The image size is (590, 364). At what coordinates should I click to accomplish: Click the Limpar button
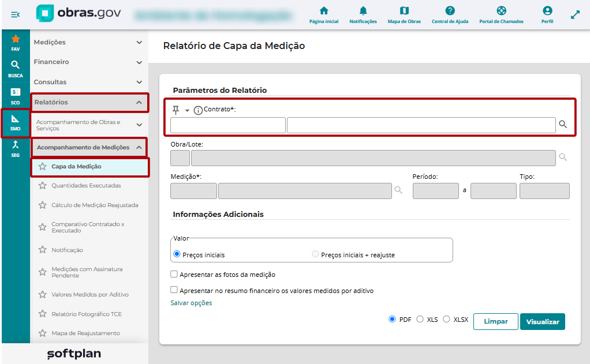tap(495, 321)
